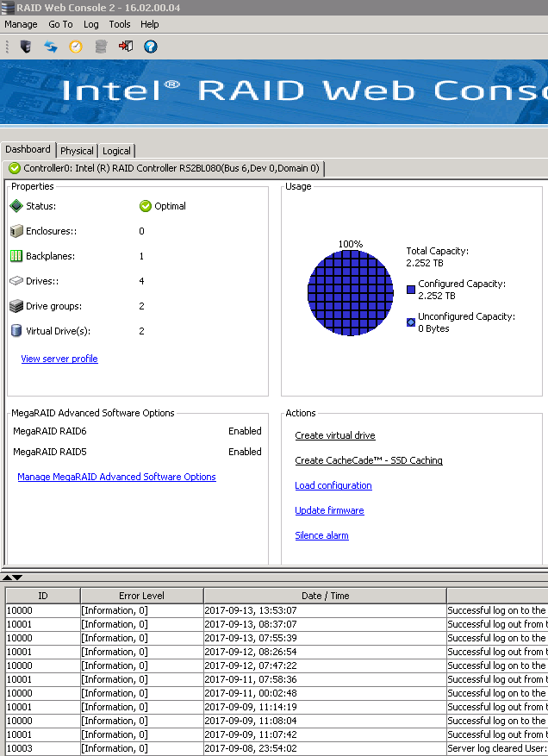Expand log panel with the up arrow
The height and width of the screenshot is (756, 548).
pos(8,578)
